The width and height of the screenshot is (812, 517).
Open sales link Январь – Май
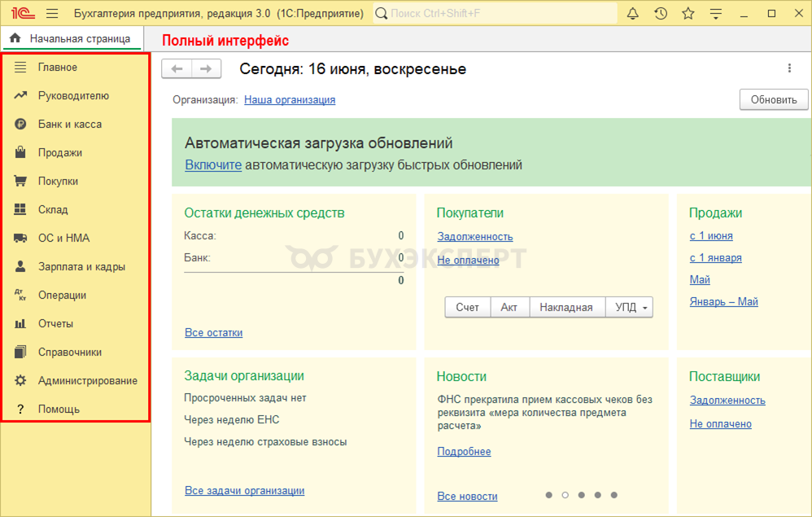[723, 301]
